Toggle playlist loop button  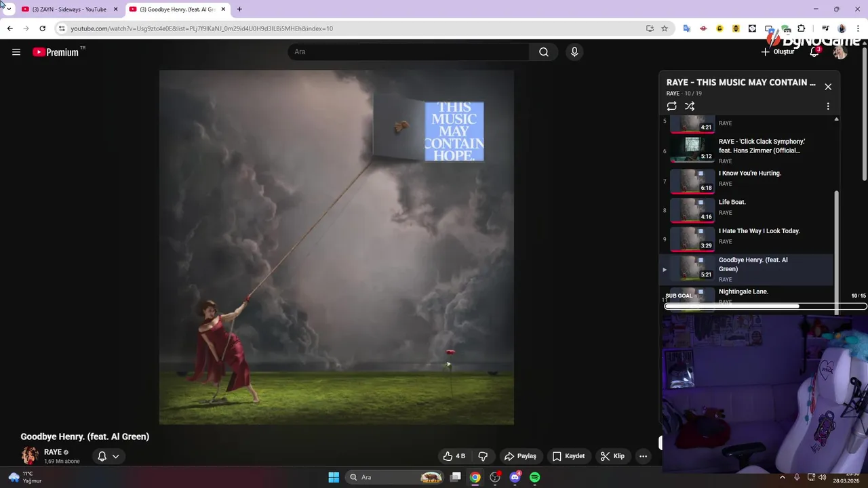(x=671, y=106)
